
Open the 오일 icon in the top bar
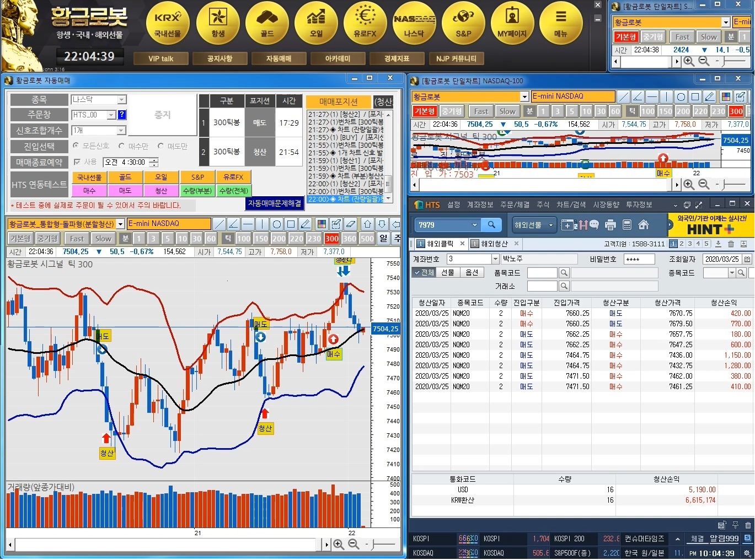(x=316, y=23)
